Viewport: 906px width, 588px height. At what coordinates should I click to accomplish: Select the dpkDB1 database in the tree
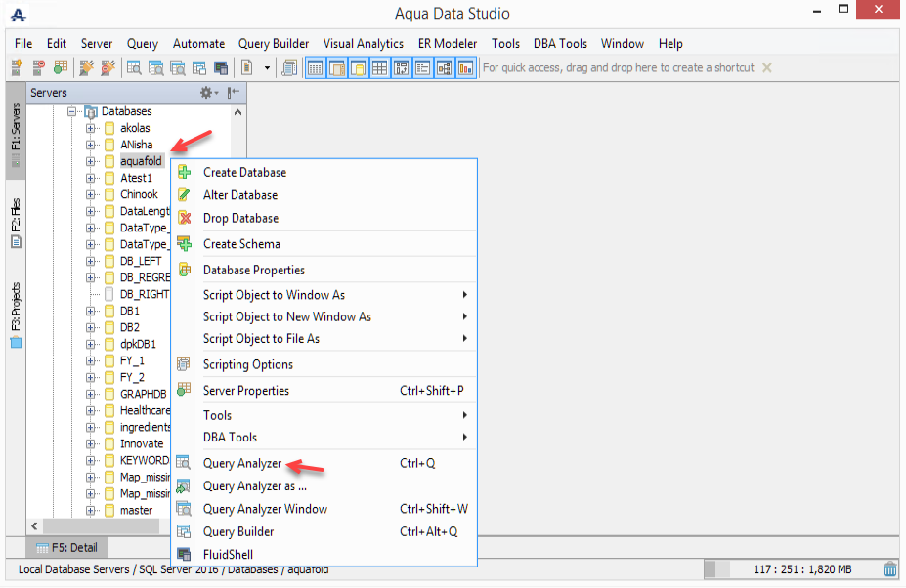[x=138, y=344]
